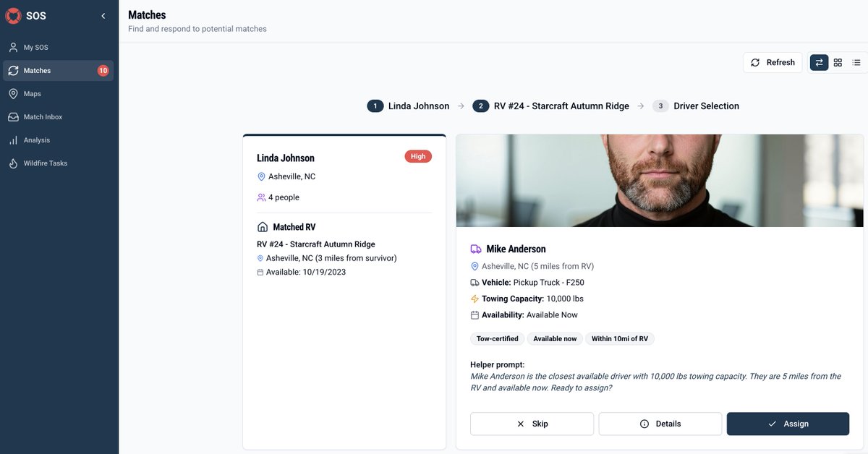Screen dimensions: 868x454
Task: Open the Maps page
Action: 59,94
